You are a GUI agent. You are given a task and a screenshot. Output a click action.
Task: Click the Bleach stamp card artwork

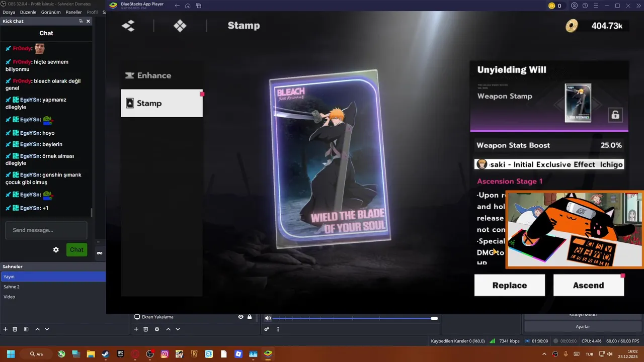(330, 159)
